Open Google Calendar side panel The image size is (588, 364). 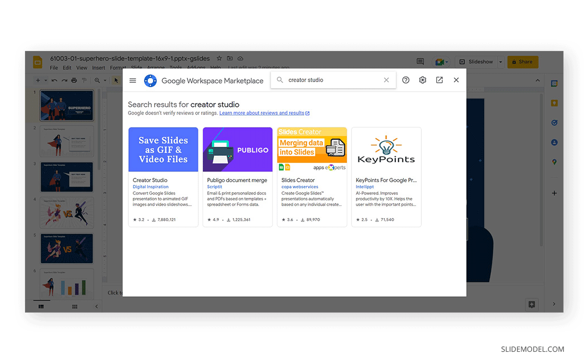point(554,84)
